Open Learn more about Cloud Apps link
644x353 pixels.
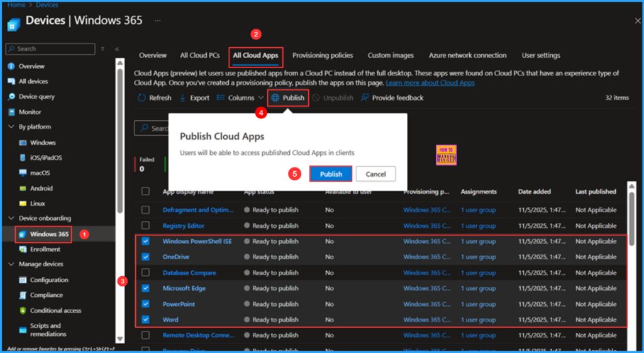point(430,83)
